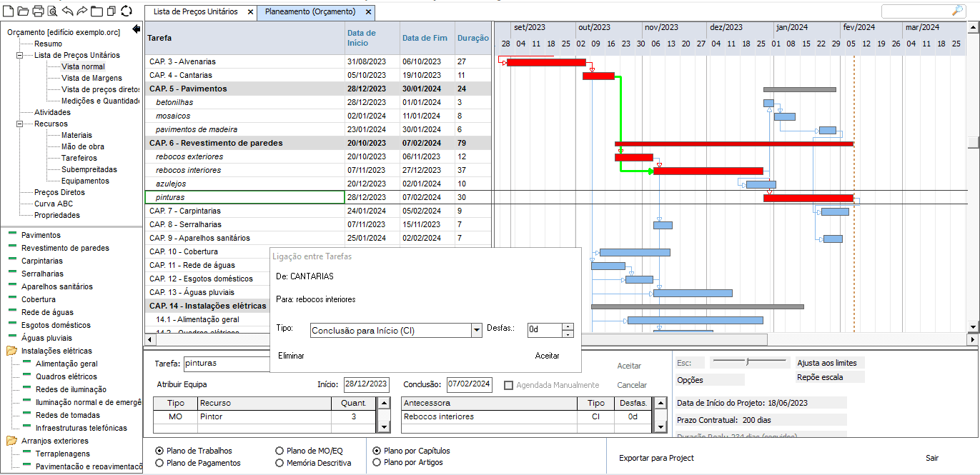This screenshot has width=980, height=475.
Task: Decrease the Desfas. value with down arrow
Action: tap(568, 334)
